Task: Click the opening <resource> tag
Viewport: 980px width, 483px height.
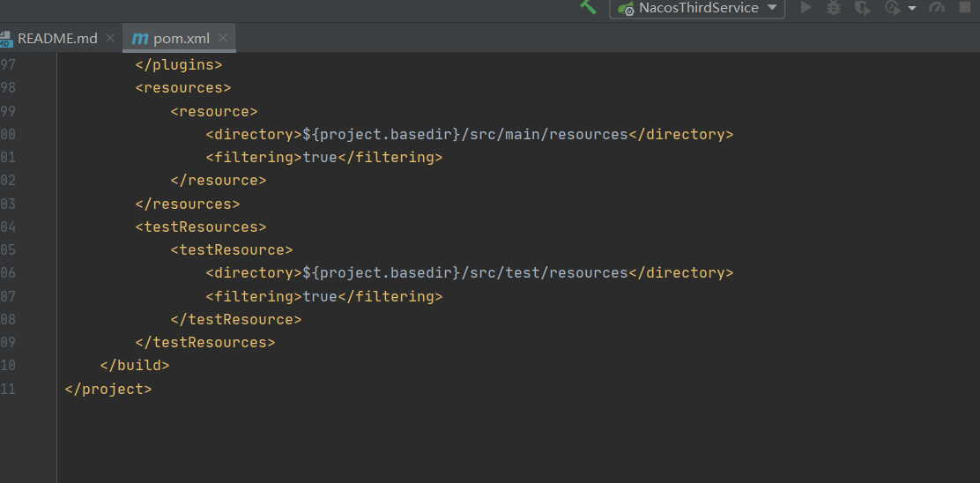Action: point(214,111)
